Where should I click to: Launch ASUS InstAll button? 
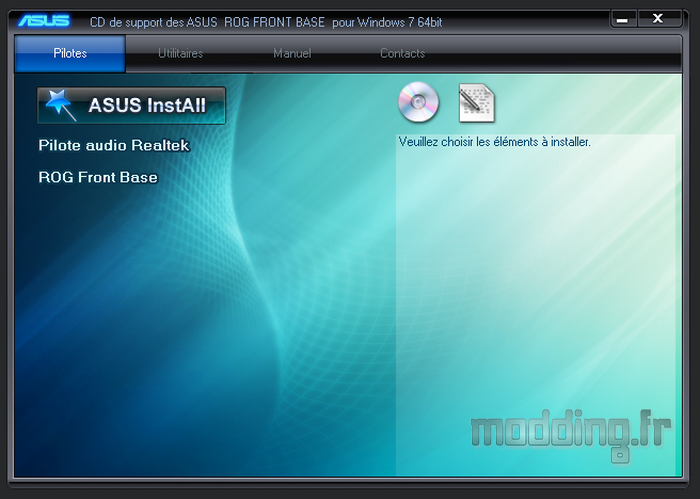pyautogui.click(x=132, y=105)
